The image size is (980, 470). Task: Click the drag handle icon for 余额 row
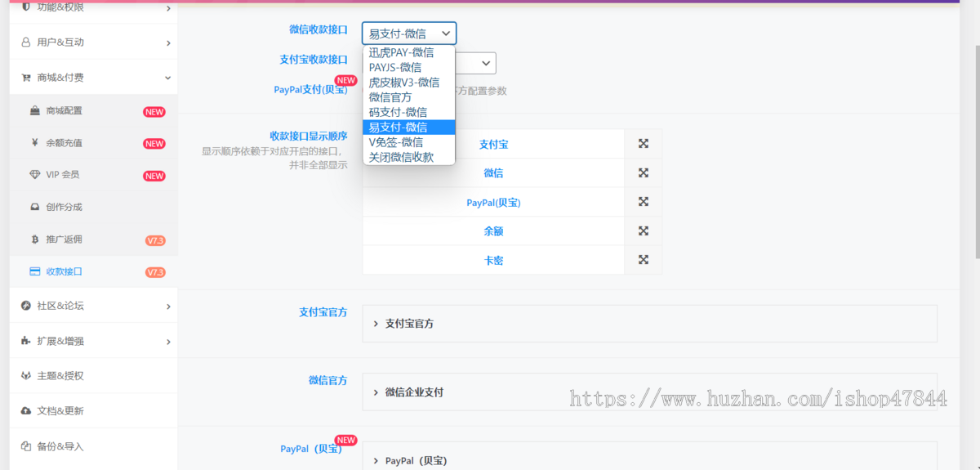[x=644, y=231]
